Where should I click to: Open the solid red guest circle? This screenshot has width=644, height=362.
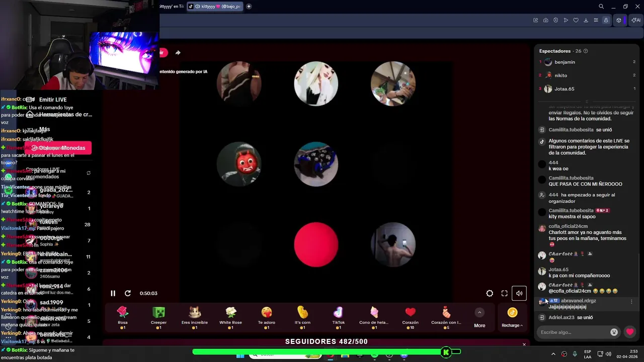coord(316,244)
